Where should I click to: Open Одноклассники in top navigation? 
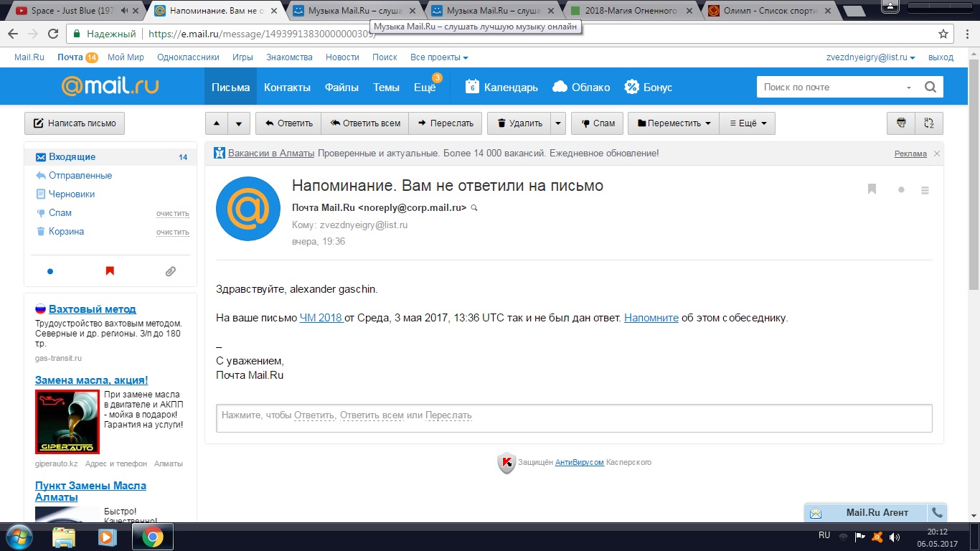tap(188, 57)
